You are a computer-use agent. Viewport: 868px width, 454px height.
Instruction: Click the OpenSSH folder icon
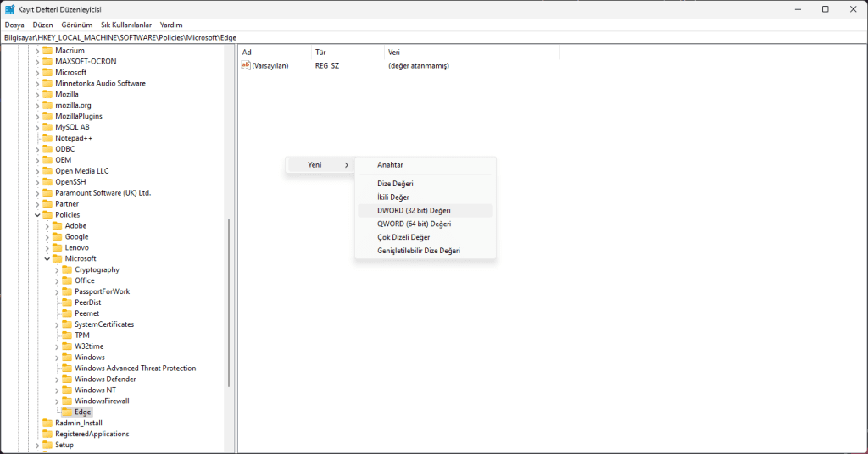click(47, 181)
